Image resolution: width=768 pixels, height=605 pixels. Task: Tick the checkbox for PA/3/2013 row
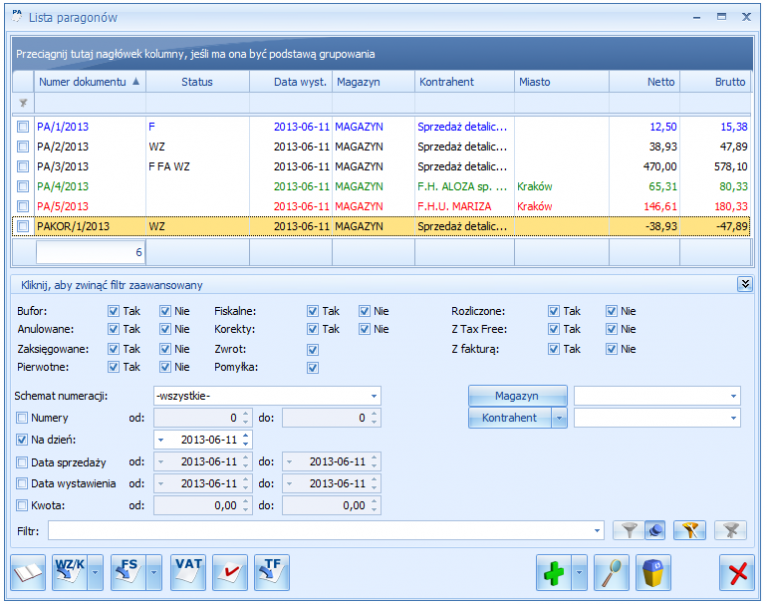[23, 167]
